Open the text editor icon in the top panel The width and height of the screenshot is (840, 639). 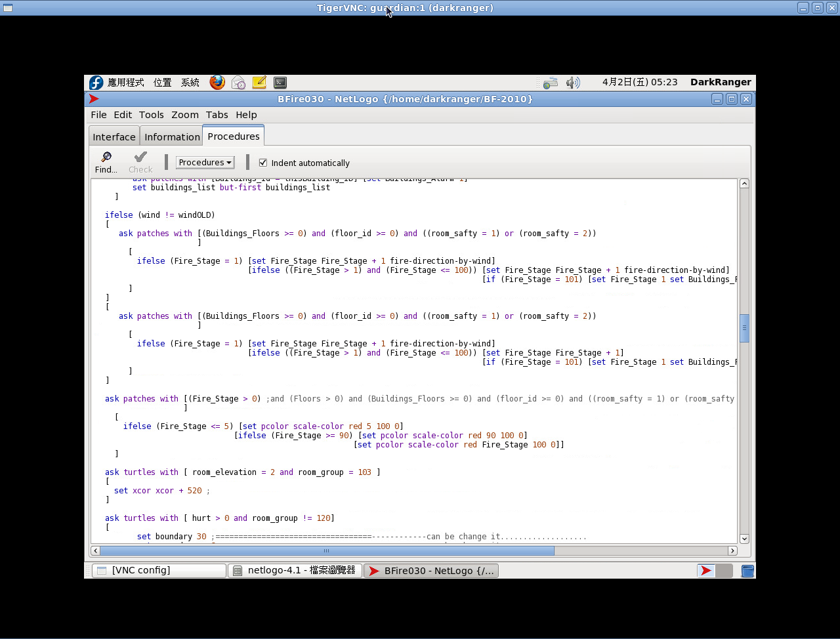point(259,82)
